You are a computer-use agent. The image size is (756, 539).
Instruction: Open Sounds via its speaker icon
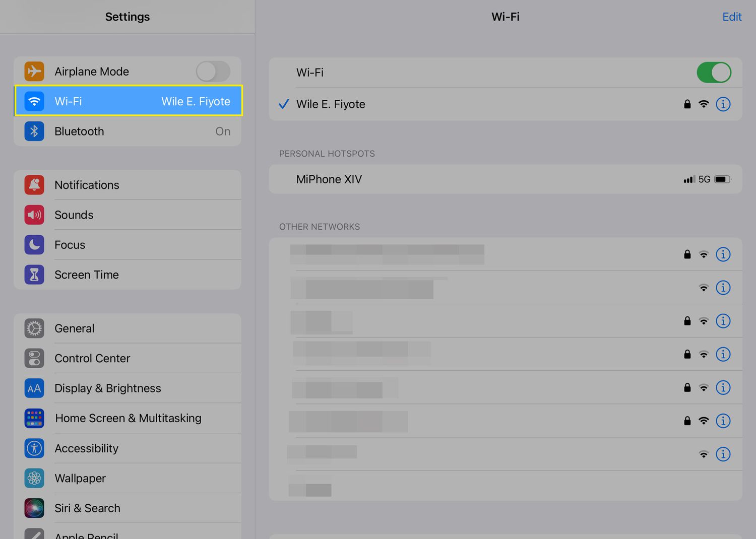pos(34,215)
